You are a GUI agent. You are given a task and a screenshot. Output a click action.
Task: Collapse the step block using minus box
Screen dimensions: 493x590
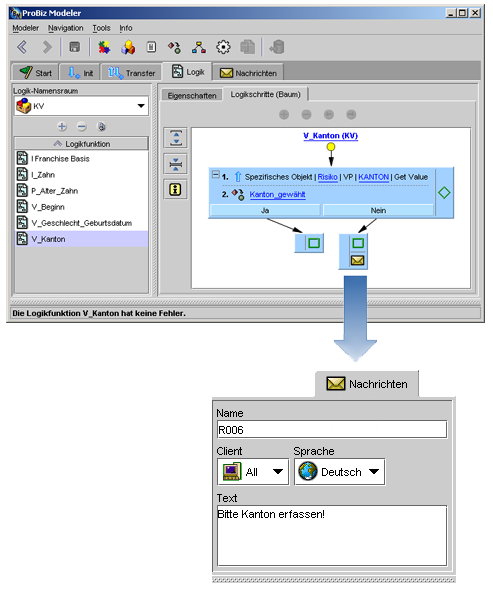coord(215,174)
